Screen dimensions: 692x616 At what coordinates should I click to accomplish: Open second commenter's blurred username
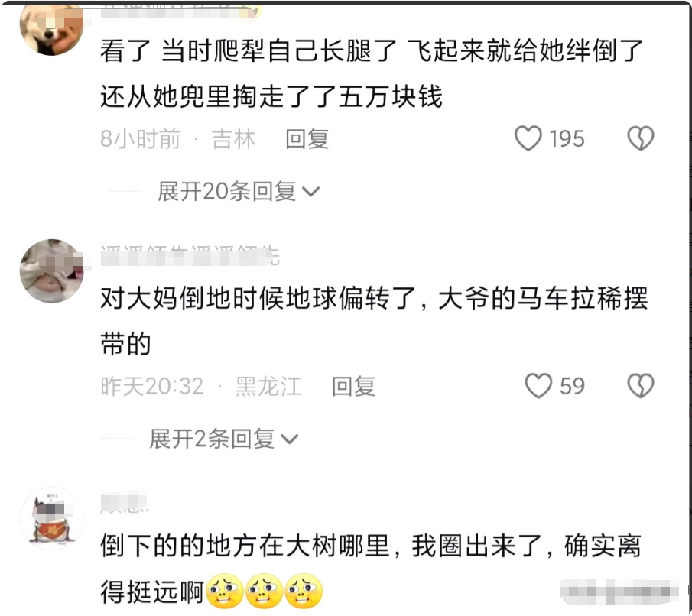pyautogui.click(x=190, y=256)
